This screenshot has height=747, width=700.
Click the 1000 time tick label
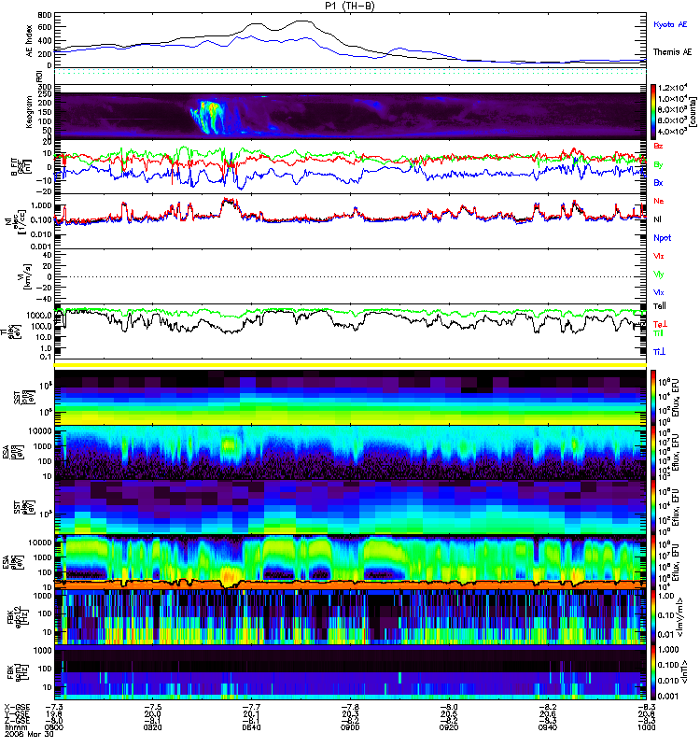(x=647, y=727)
